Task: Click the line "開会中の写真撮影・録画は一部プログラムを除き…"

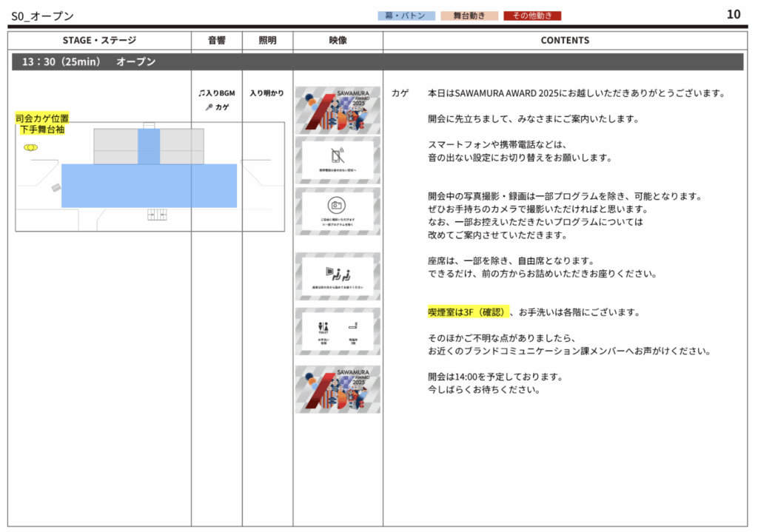Action: [x=565, y=196]
